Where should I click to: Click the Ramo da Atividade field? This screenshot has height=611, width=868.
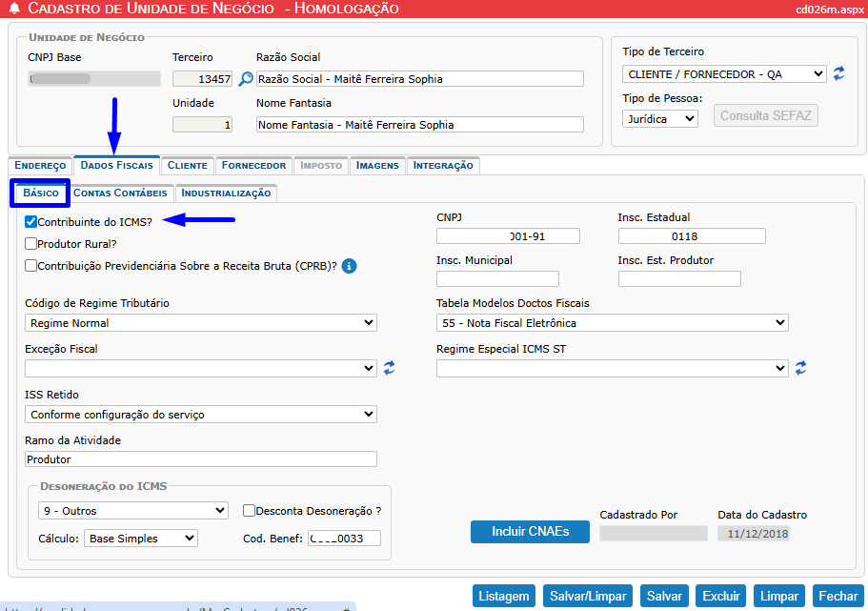pos(201,459)
